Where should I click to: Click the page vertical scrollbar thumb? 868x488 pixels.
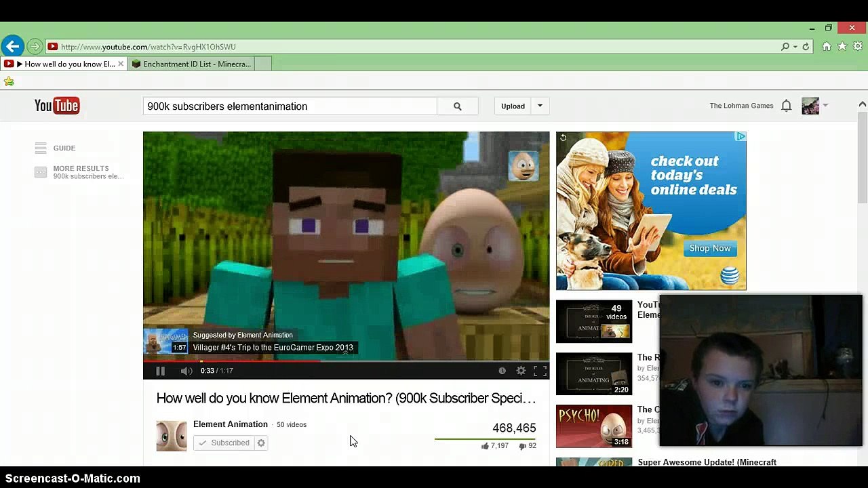pos(863,158)
